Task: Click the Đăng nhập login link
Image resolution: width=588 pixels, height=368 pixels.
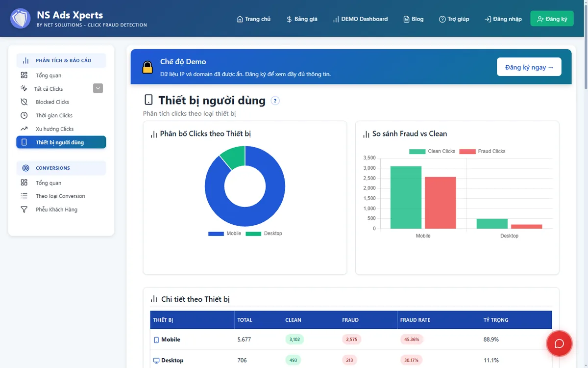Action: coord(503,19)
